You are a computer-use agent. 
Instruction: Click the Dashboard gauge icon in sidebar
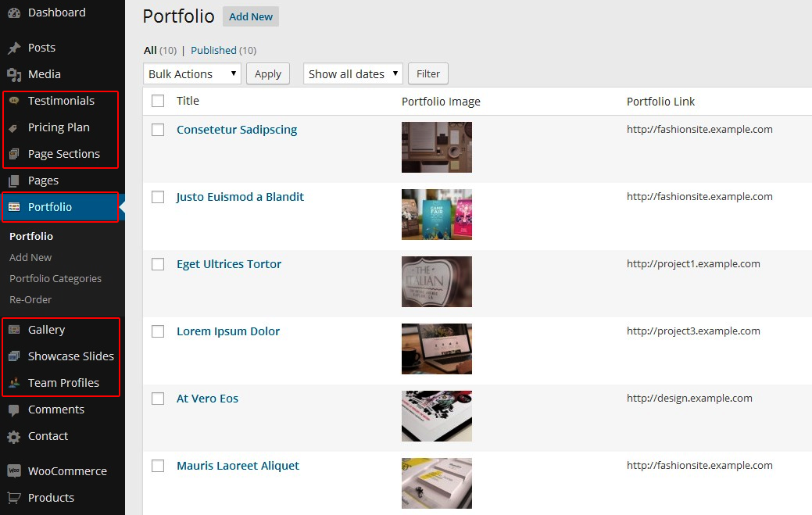[x=14, y=13]
